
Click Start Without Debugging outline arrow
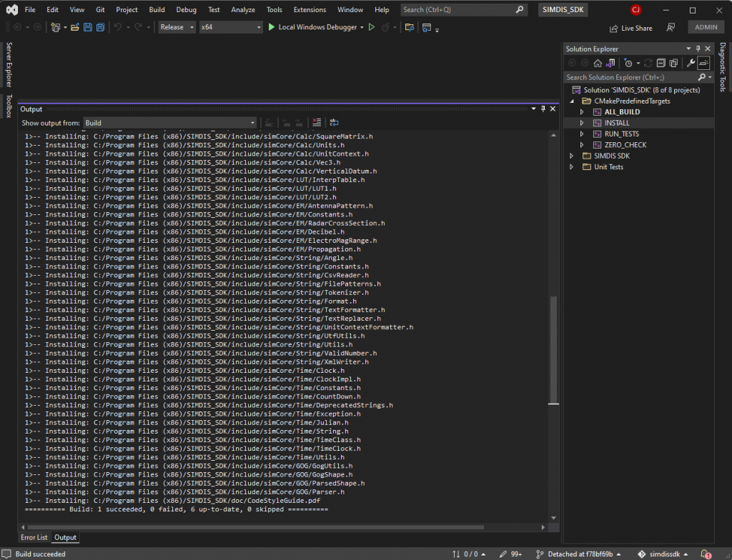coord(372,27)
